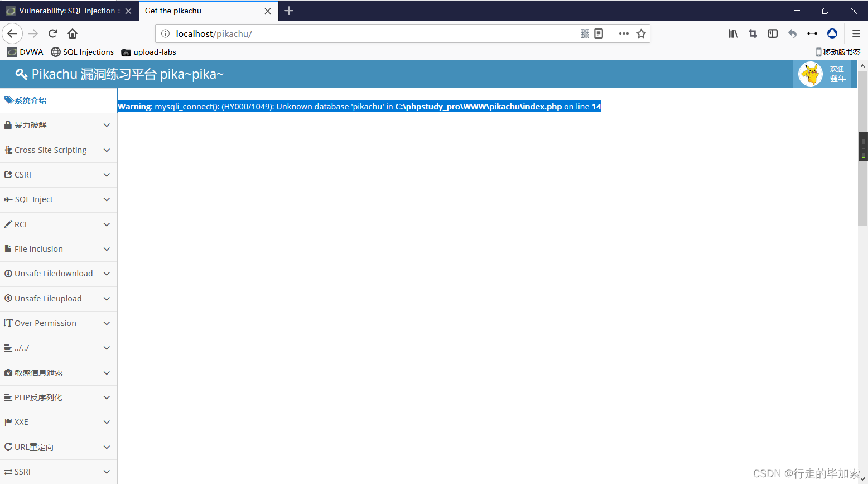Click the 欢迎 骚年 welcome text

click(x=837, y=74)
